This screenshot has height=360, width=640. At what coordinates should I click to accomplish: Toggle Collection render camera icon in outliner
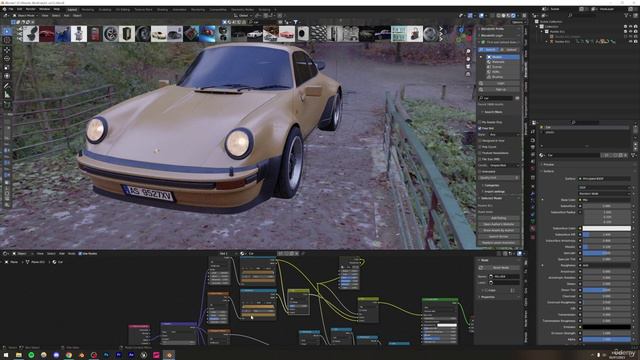coord(636,27)
